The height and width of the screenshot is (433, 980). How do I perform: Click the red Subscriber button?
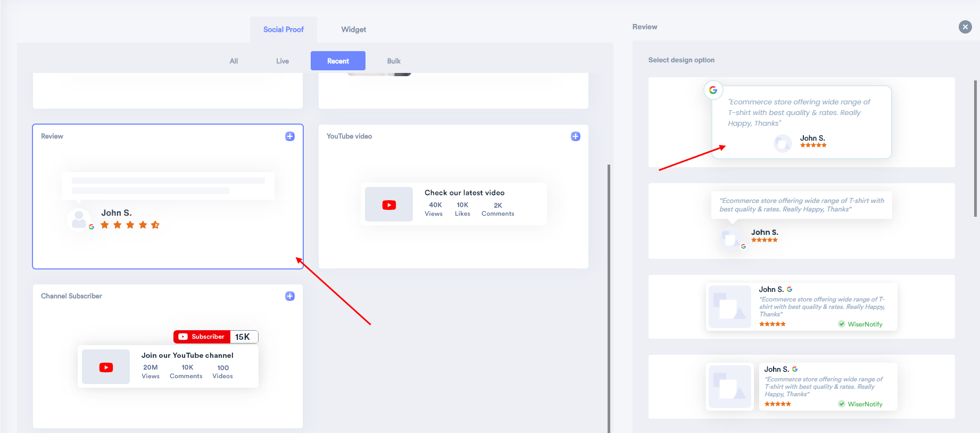(202, 337)
